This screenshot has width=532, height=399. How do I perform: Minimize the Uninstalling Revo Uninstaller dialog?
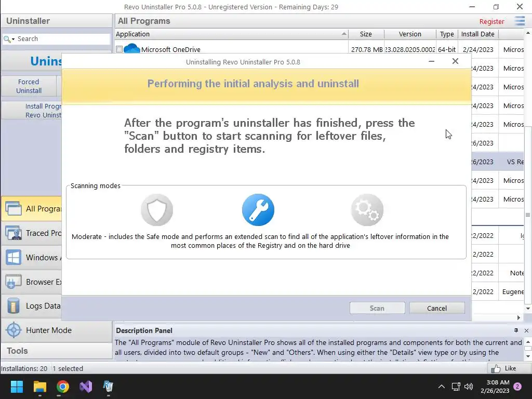coord(432,61)
